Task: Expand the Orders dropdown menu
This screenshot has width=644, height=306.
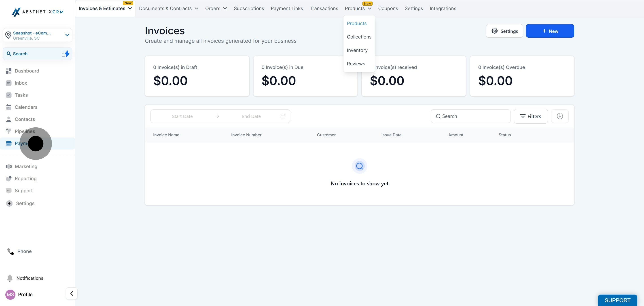Action: pyautogui.click(x=216, y=9)
